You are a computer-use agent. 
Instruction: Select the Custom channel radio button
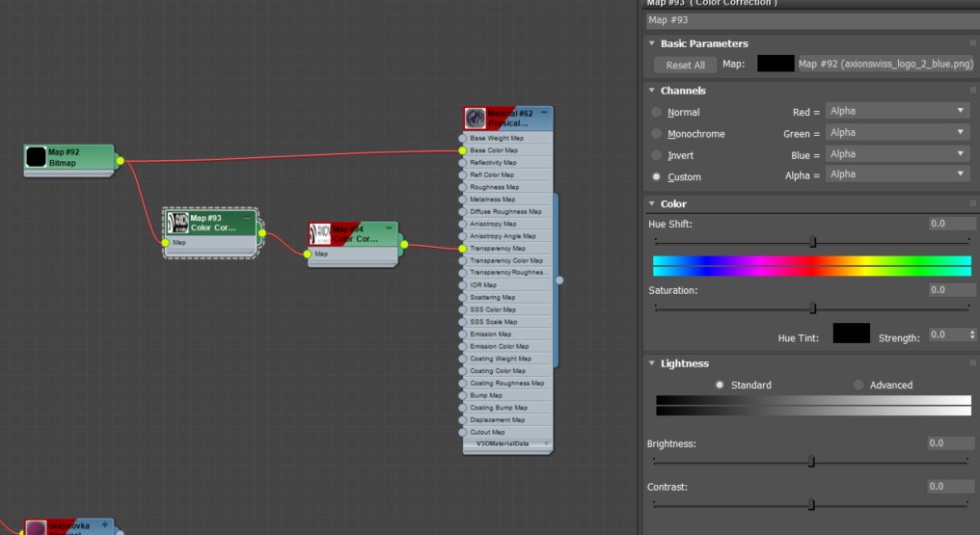(x=656, y=176)
